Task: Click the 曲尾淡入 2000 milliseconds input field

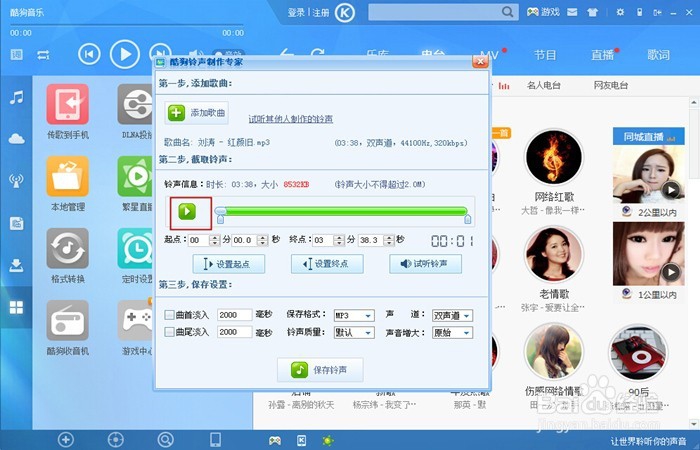Action: (x=234, y=332)
